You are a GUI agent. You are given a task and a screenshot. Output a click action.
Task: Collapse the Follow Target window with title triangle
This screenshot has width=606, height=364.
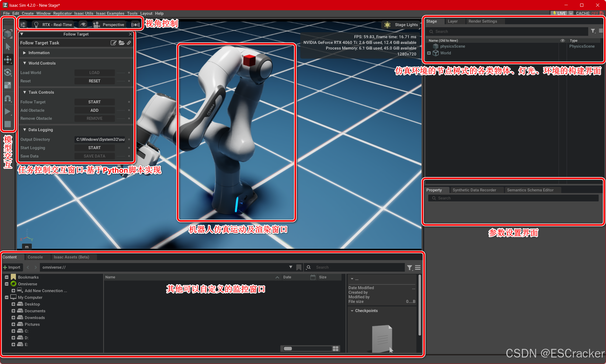tap(22, 34)
